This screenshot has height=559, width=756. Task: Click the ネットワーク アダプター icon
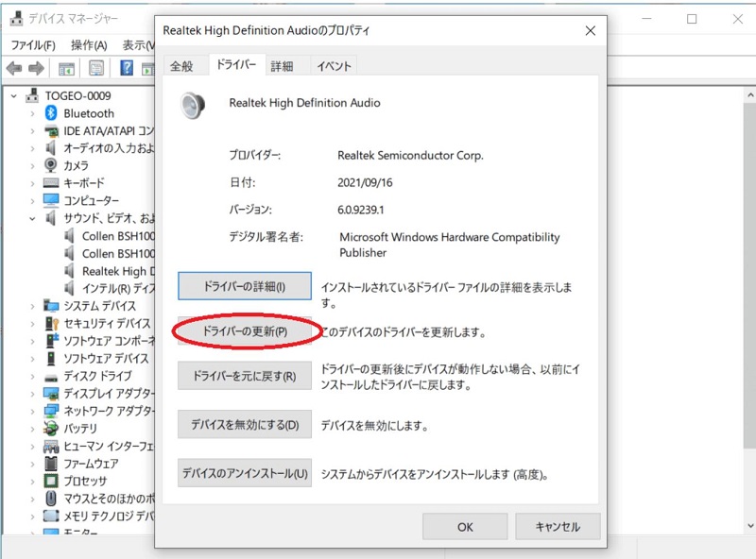(x=51, y=411)
